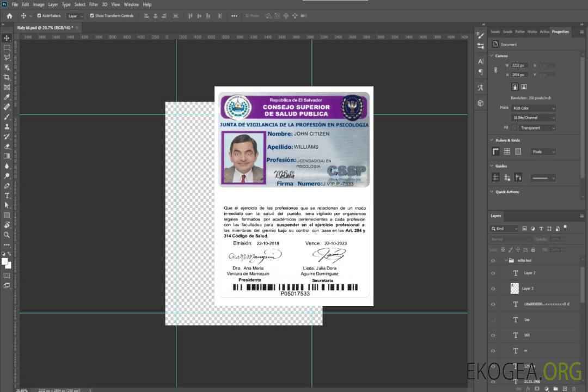The width and height of the screenshot is (588, 392).
Task: Open the guide line style dropdown
Action: (x=543, y=178)
